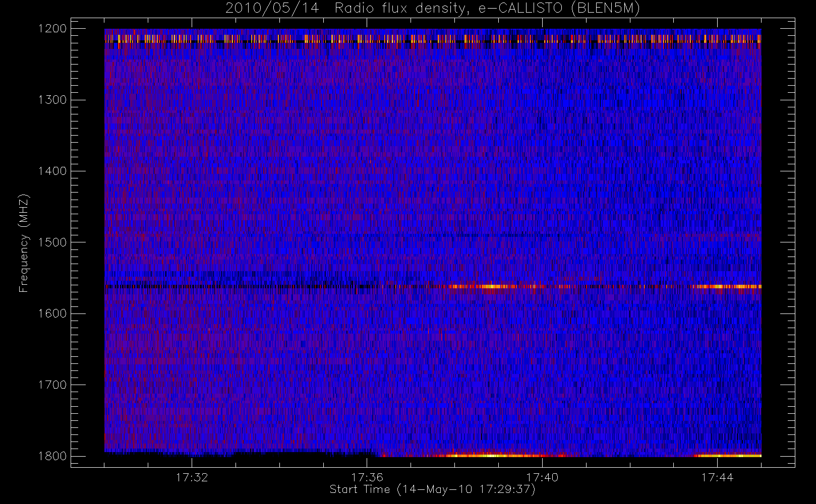Click the 1700 frequency tick label

pyautogui.click(x=52, y=385)
